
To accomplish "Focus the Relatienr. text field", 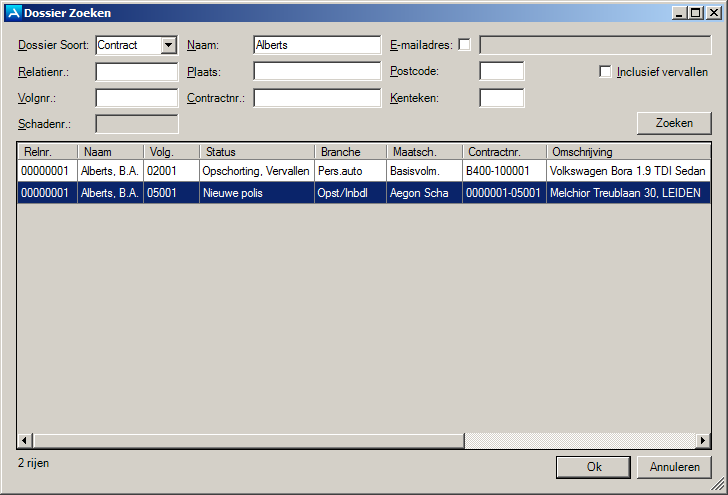I will click(136, 72).
